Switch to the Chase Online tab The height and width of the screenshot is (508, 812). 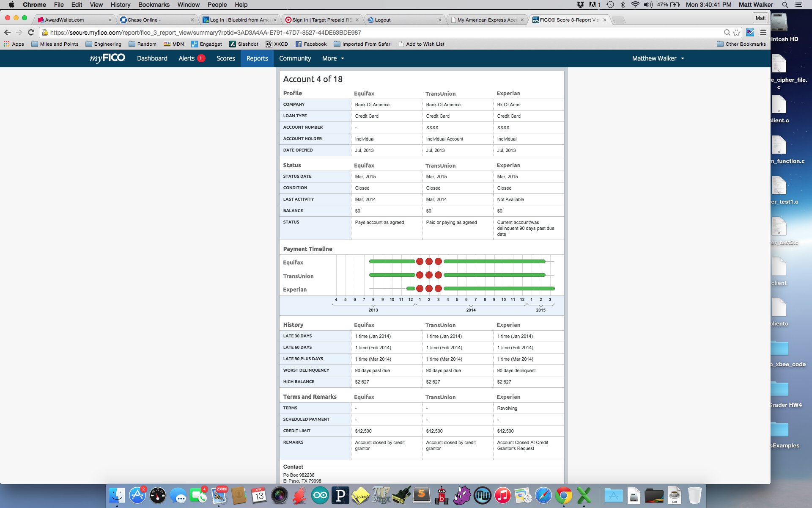click(144, 20)
